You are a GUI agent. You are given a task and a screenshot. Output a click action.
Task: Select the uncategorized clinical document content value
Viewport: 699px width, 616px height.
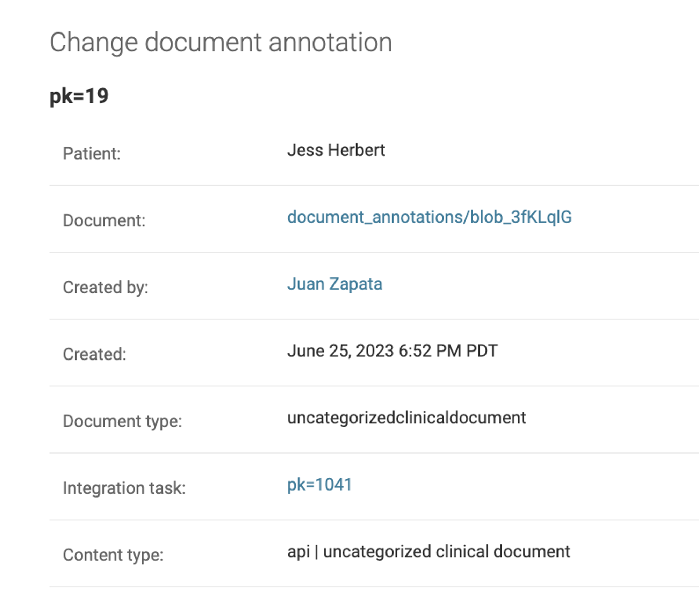[446, 552]
